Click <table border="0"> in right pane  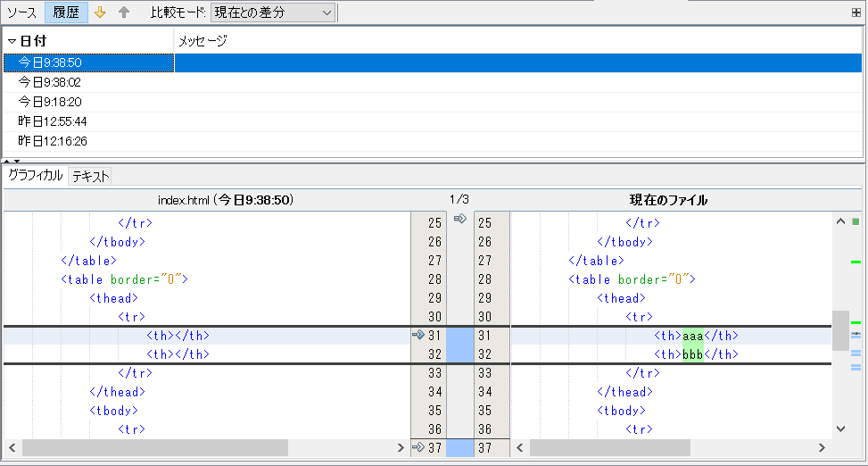(x=632, y=279)
